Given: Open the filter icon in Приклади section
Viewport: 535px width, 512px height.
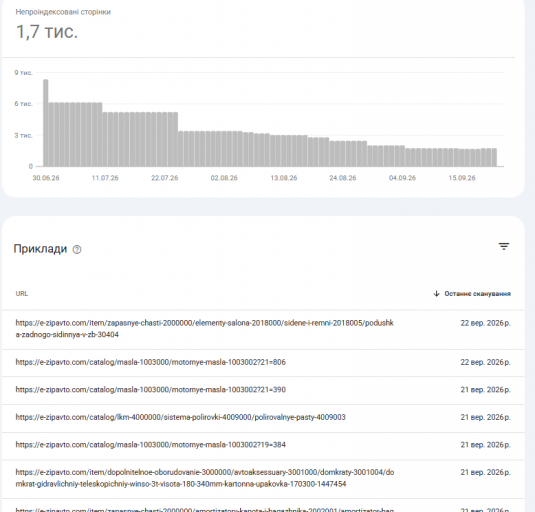Looking at the screenshot, I should click(x=504, y=246).
